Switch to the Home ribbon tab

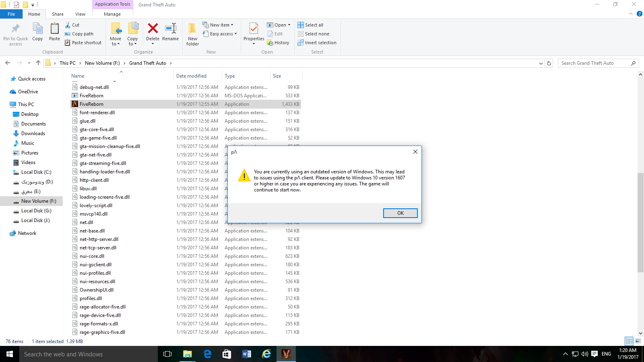(x=34, y=14)
